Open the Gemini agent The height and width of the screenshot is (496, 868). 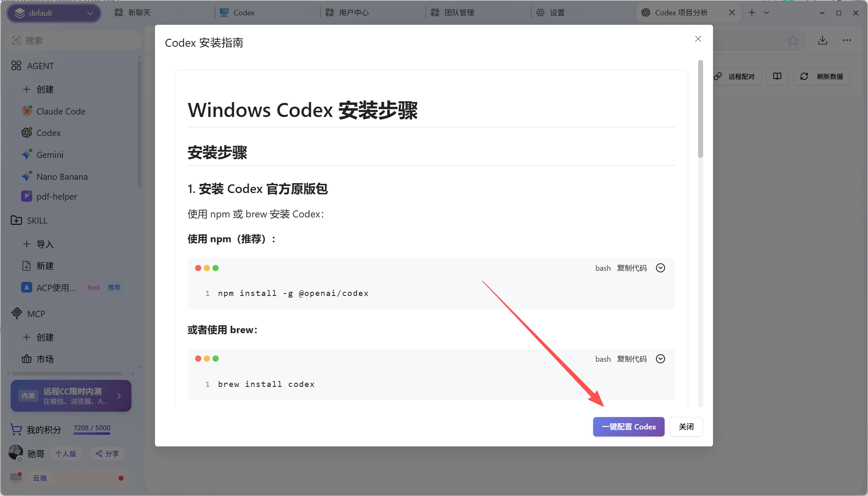50,155
